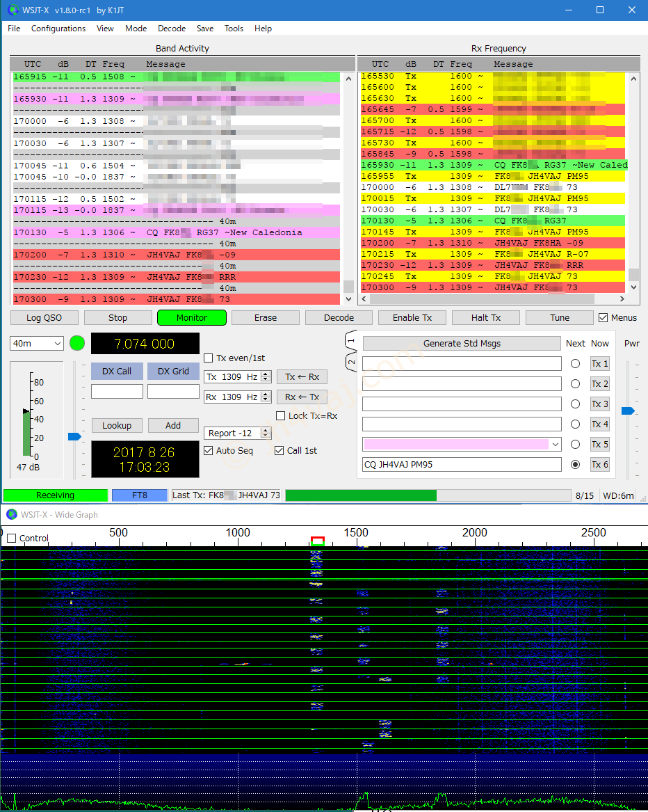Open the 40m band dropdown
The height and width of the screenshot is (812, 648).
tap(37, 343)
